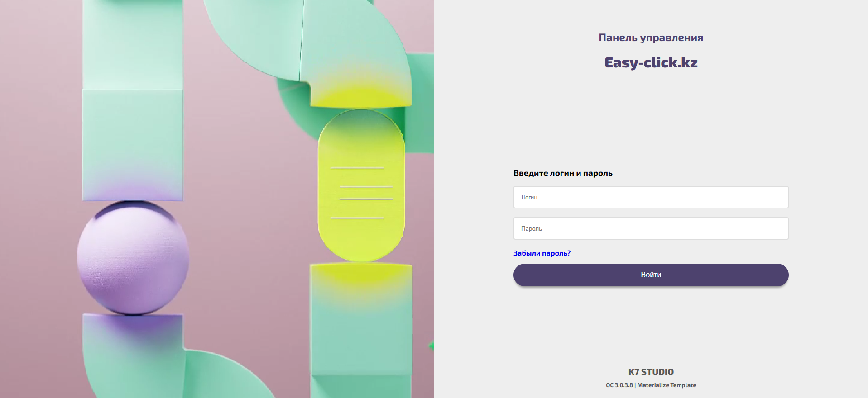Click the Панель управления heading
Viewport: 868px width, 398px height.
click(651, 38)
